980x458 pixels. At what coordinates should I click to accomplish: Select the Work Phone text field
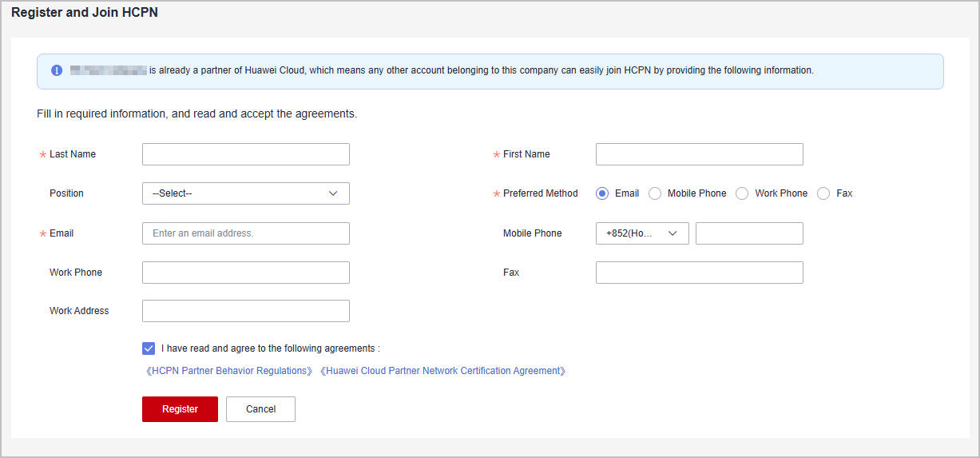(x=245, y=273)
